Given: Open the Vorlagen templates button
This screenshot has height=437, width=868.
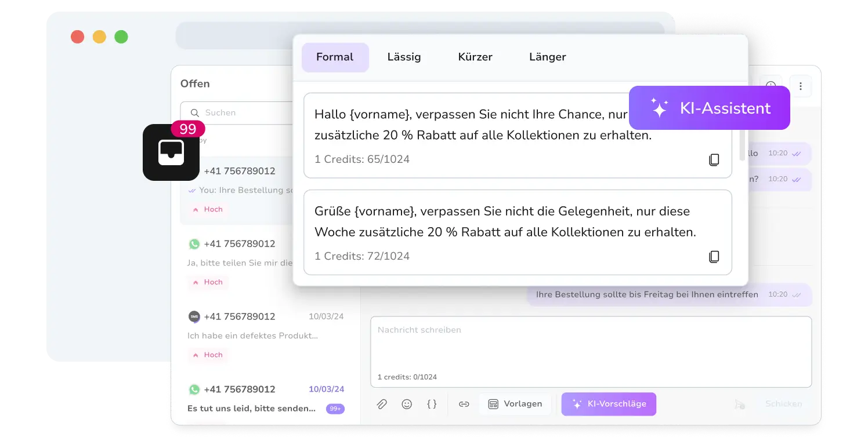Looking at the screenshot, I should (515, 404).
